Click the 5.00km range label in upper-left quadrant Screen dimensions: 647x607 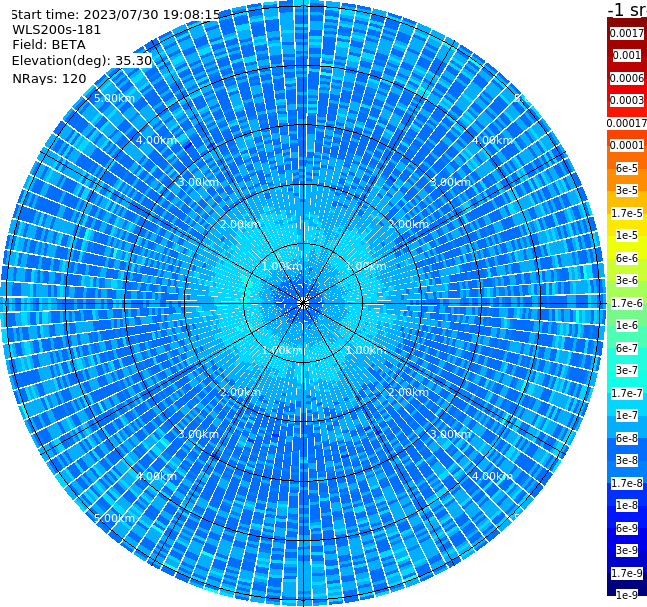114,98
